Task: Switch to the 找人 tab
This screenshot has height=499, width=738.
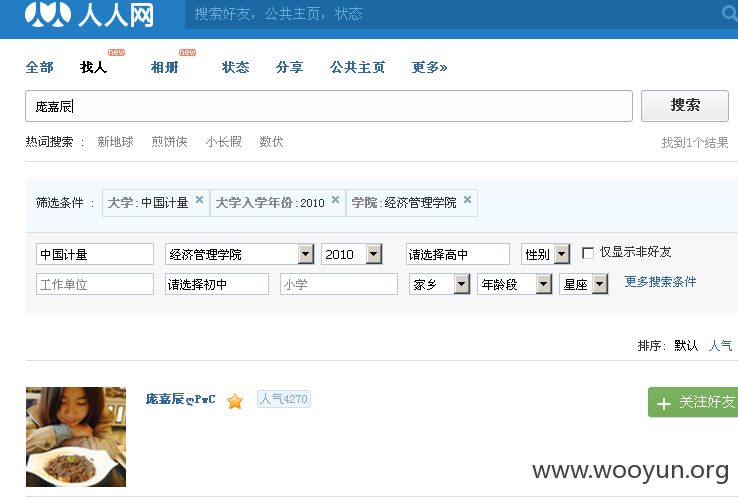Action: point(94,67)
